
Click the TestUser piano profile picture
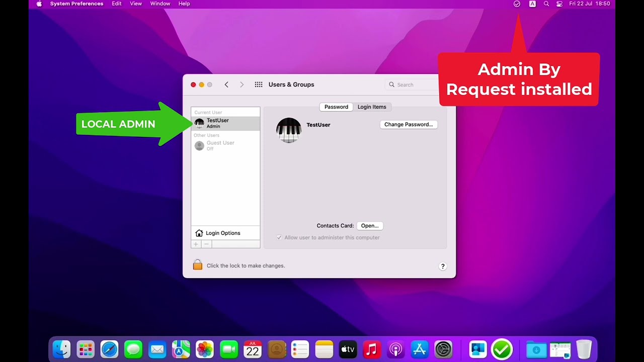[289, 130]
